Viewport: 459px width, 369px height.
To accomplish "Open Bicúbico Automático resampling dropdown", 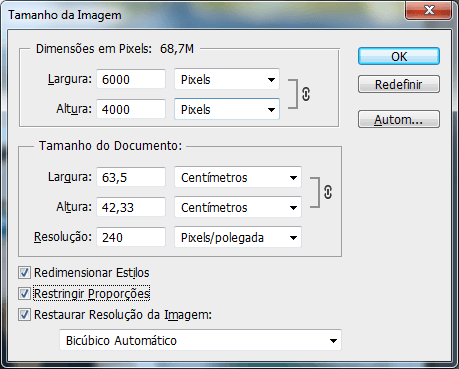I will coord(201,340).
